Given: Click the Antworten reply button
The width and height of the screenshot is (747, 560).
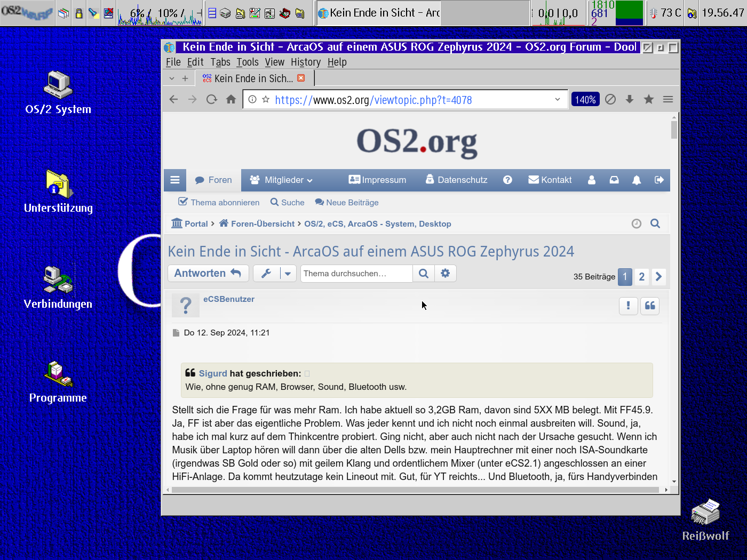Looking at the screenshot, I should pos(208,273).
